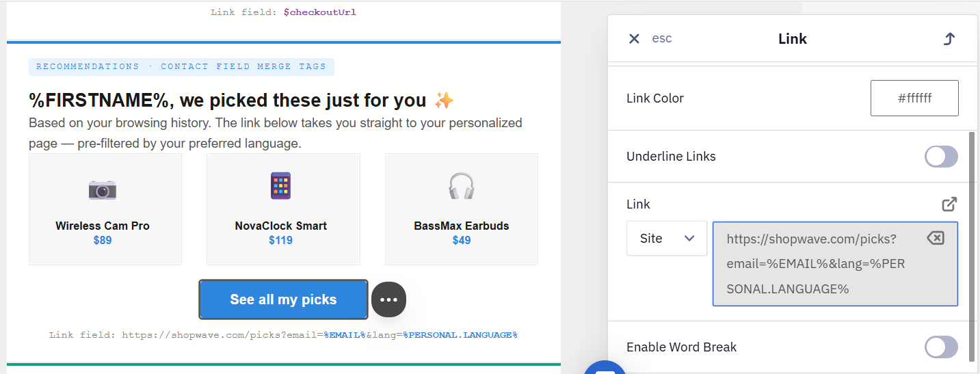Click the esc label in panel header
Viewport: 980px width, 374px height.
pyautogui.click(x=662, y=38)
